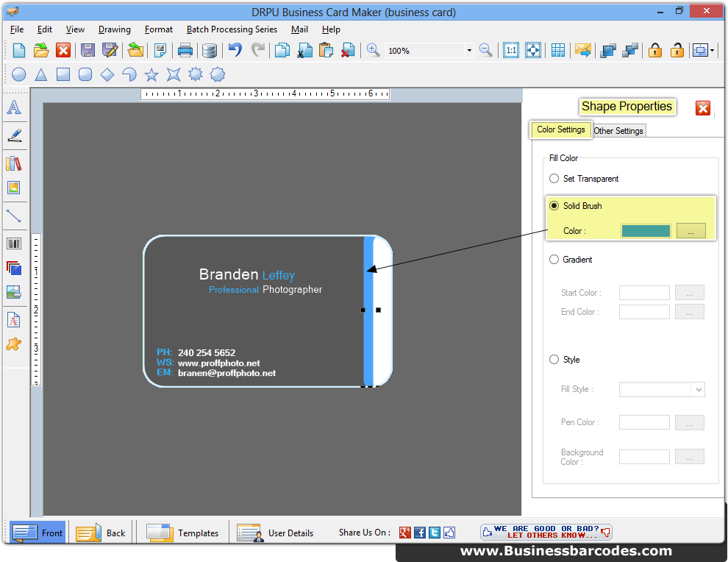The height and width of the screenshot is (562, 728).
Task: Select Set Transparent fill option
Action: coord(554,178)
